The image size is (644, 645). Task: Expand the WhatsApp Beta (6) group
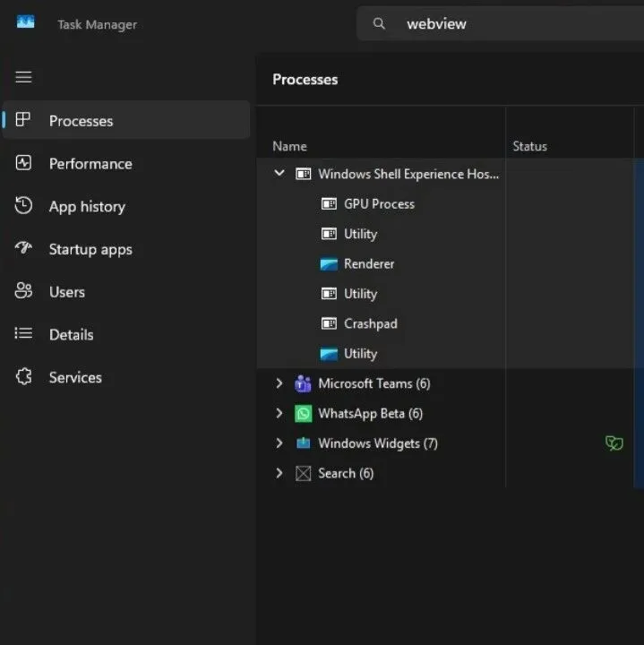click(x=279, y=413)
